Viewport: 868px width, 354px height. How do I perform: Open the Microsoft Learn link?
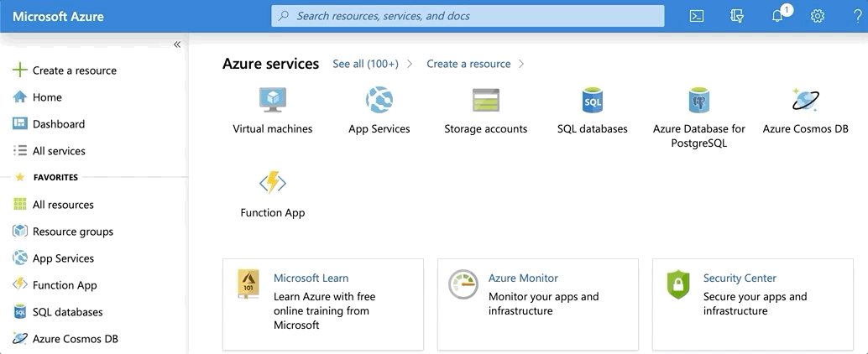pos(311,279)
